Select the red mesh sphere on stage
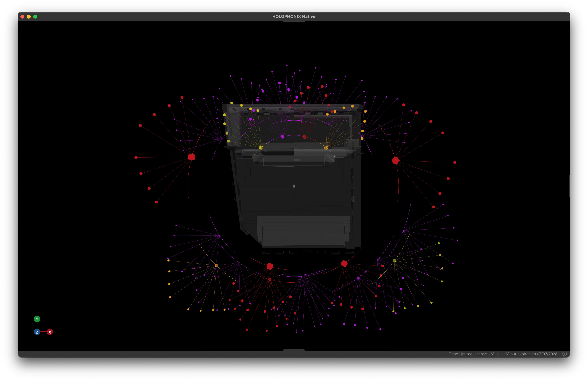 [x=304, y=137]
